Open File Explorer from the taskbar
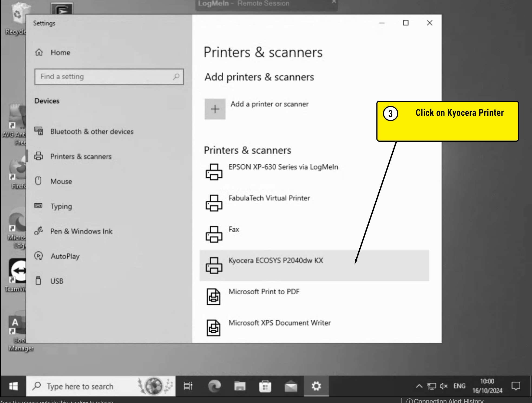This screenshot has height=403, width=532. [x=240, y=386]
